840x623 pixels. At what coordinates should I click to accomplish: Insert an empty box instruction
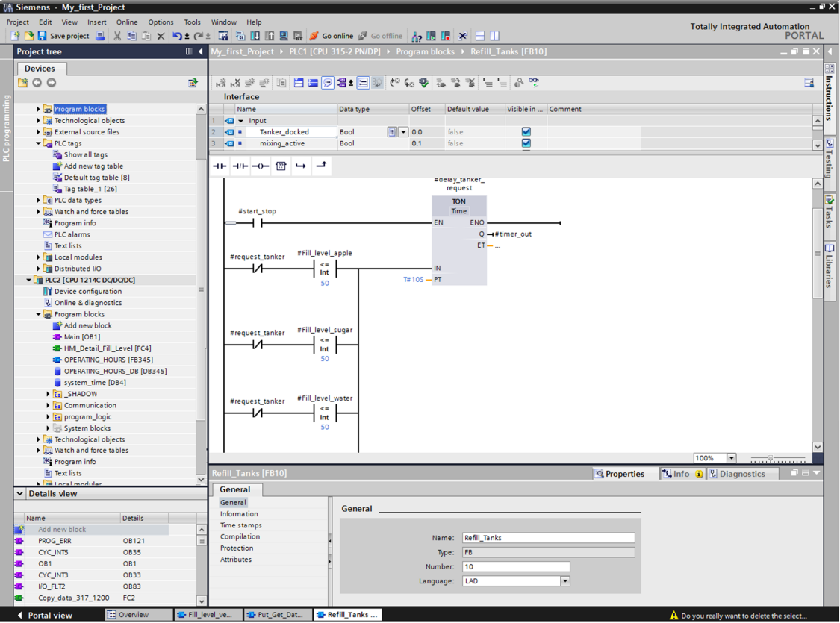pos(281,166)
